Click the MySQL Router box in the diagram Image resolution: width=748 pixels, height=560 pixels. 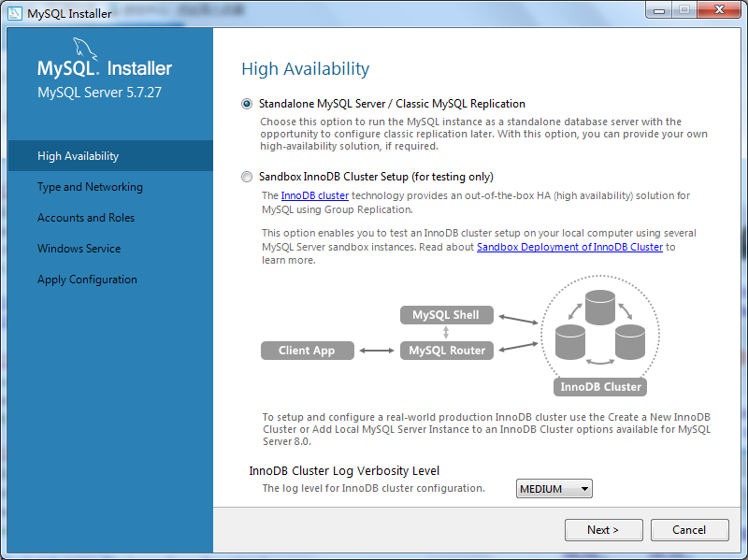click(x=446, y=351)
